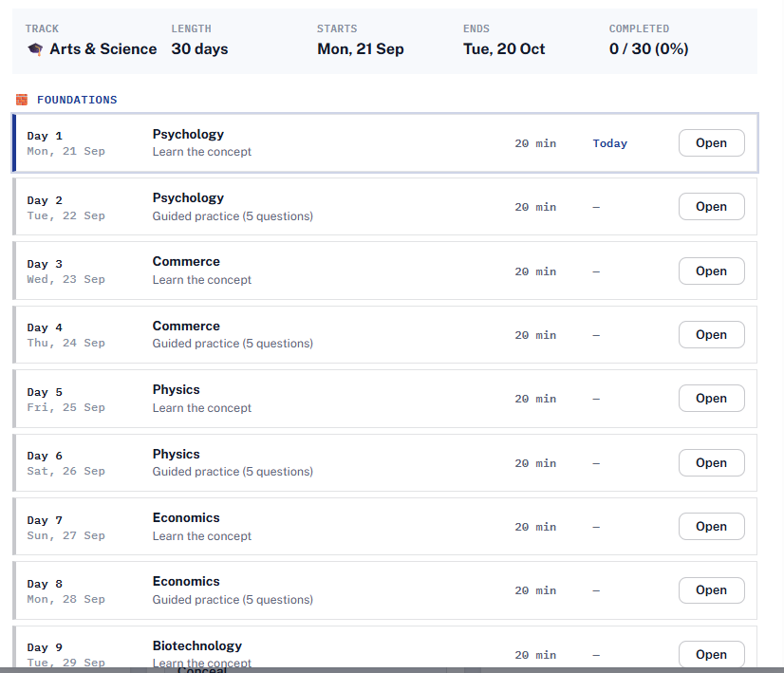This screenshot has height=673, width=784.
Task: Select the Today label on Day 1
Action: (609, 143)
